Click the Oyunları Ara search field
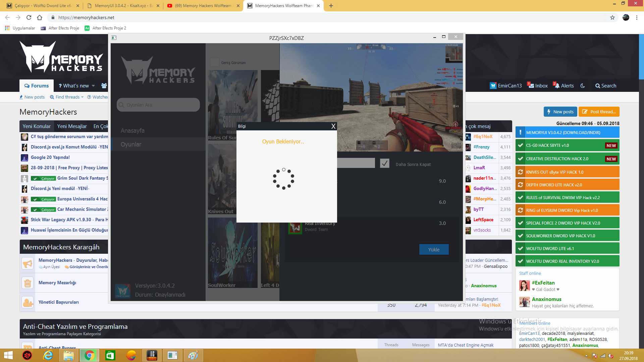 158,105
